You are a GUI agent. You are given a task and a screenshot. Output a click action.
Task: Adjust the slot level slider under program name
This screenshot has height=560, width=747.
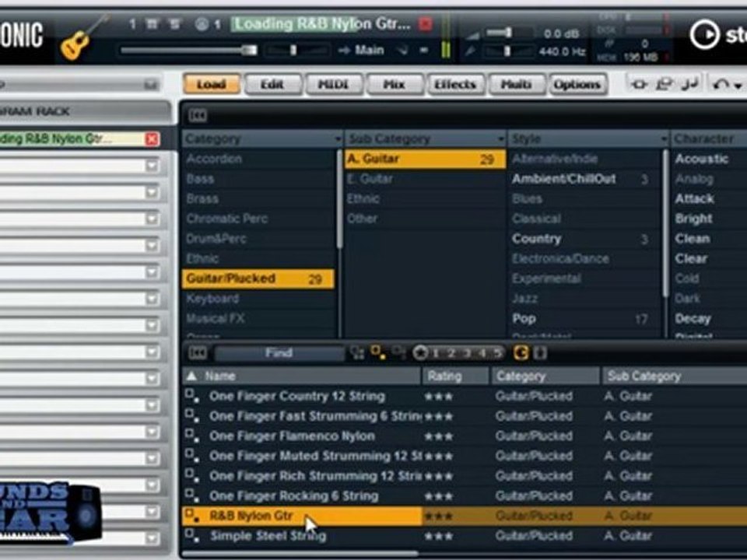189,50
